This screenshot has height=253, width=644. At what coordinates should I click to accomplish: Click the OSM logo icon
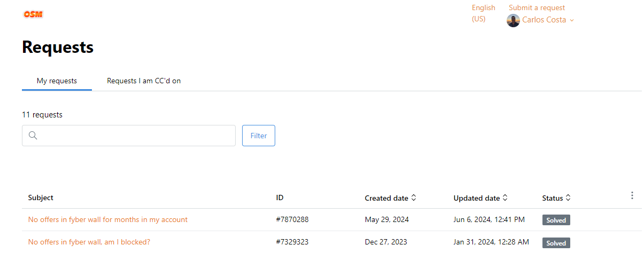pos(33,14)
